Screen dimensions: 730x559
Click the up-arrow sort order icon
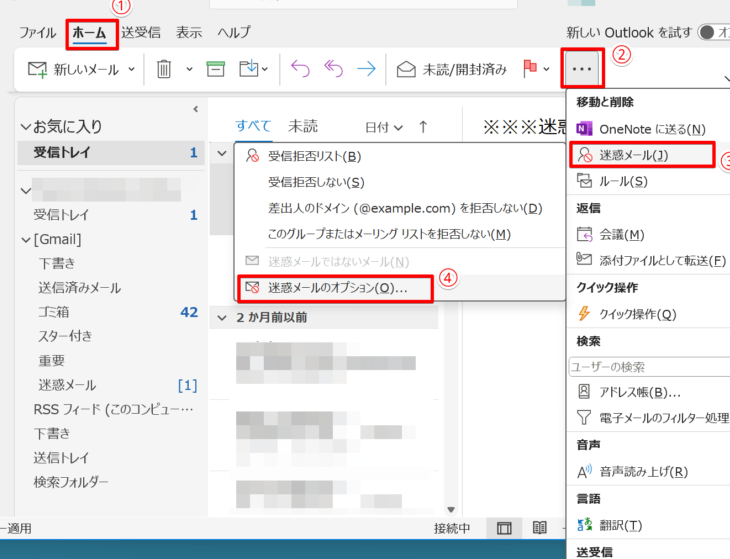point(423,127)
